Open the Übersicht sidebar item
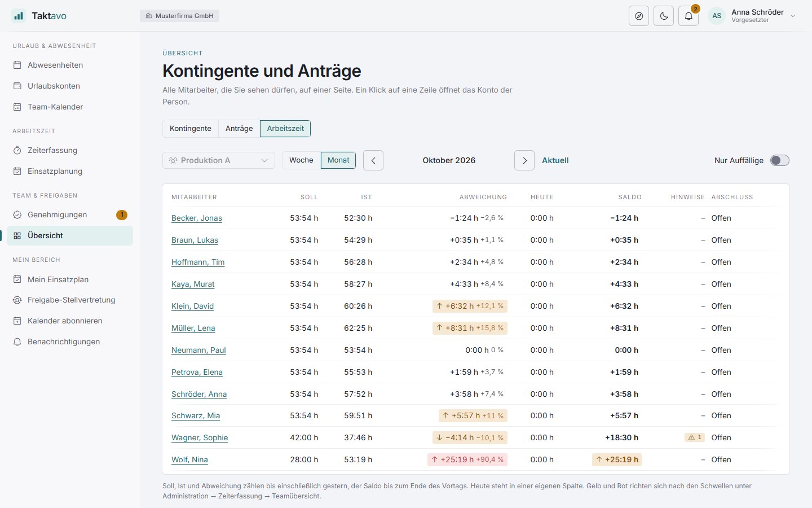812x508 pixels. pos(70,236)
